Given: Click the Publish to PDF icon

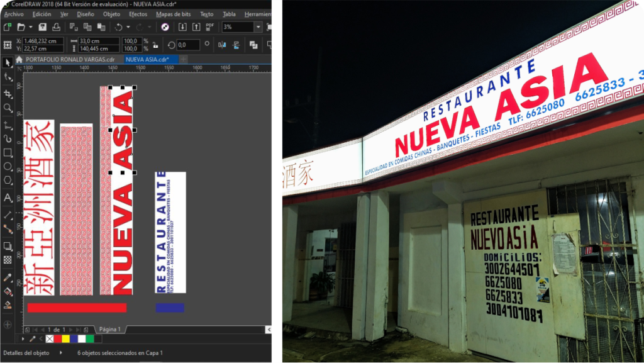Looking at the screenshot, I should (210, 27).
